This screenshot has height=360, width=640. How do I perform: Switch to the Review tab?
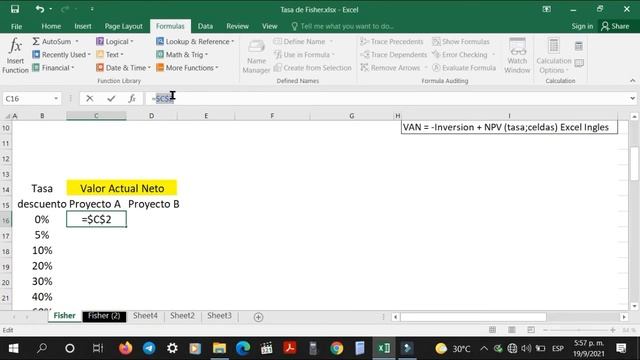pyautogui.click(x=237, y=26)
